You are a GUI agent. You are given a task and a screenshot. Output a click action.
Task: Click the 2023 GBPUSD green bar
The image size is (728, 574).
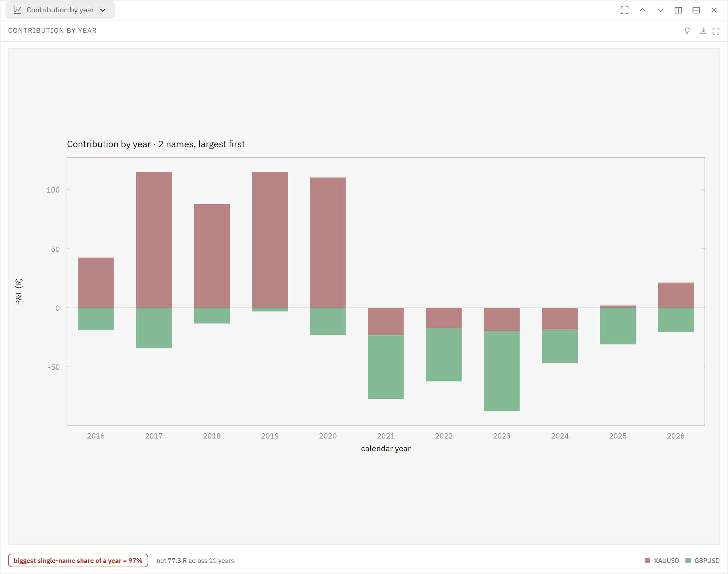point(502,371)
